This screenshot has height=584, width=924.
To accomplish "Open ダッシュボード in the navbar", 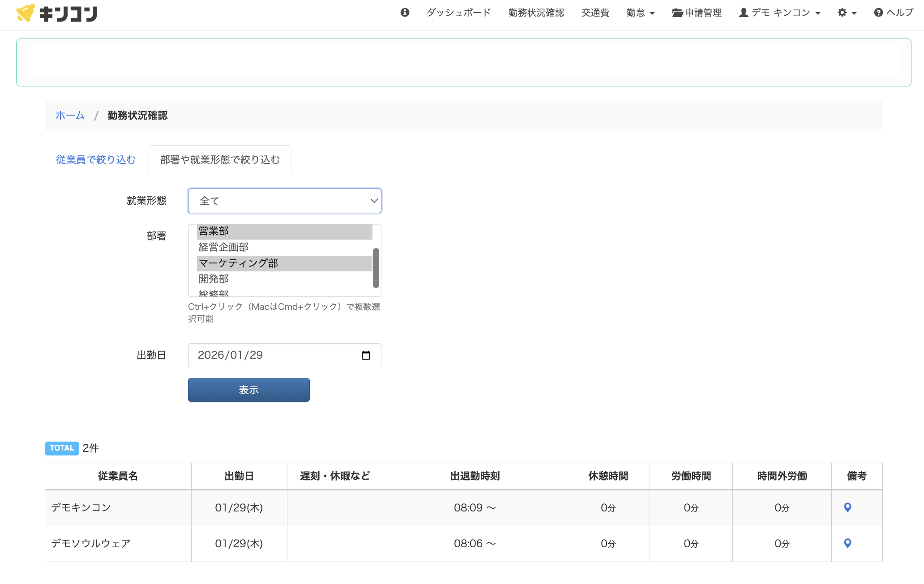I will [x=459, y=13].
